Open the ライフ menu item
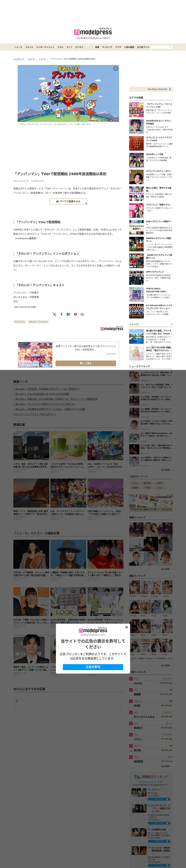The width and height of the screenshot is (186, 868). (69, 47)
